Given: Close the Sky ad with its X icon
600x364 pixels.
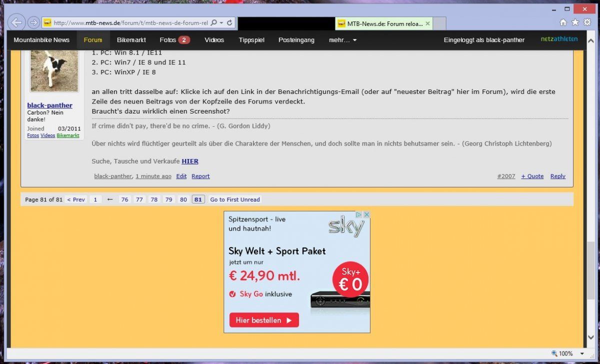Looking at the screenshot, I should [x=366, y=214].
